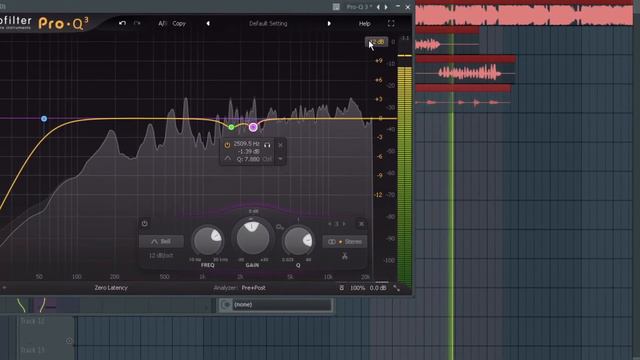Open the Bell filter shape dropdown
Image resolution: width=640 pixels, height=360 pixels.
161,242
